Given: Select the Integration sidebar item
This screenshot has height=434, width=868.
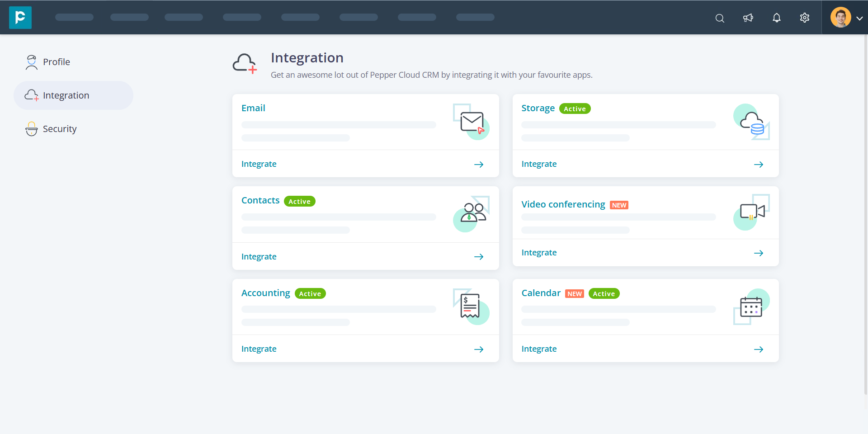Looking at the screenshot, I should [x=73, y=95].
